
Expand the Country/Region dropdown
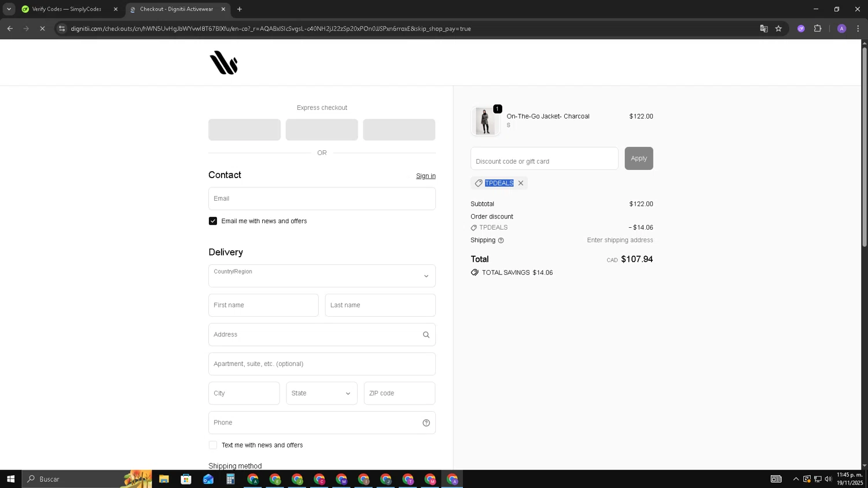coord(322,276)
